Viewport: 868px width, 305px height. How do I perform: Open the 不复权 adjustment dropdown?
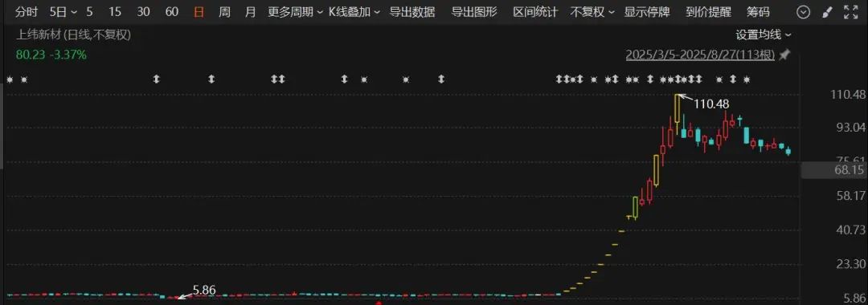[x=592, y=11]
